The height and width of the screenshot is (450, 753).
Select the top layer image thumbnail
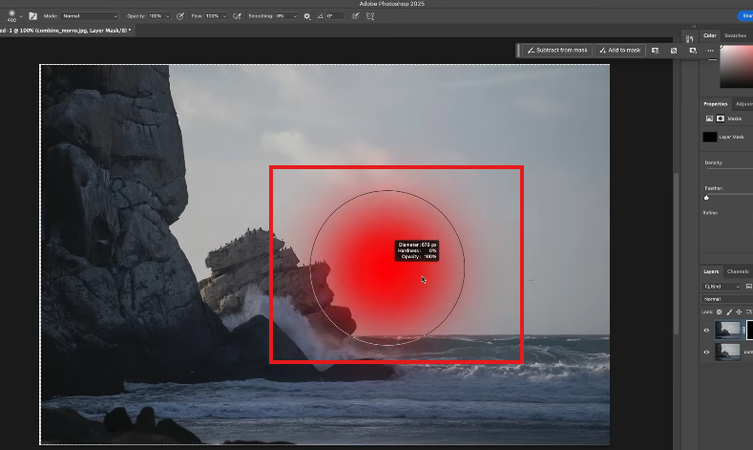728,330
